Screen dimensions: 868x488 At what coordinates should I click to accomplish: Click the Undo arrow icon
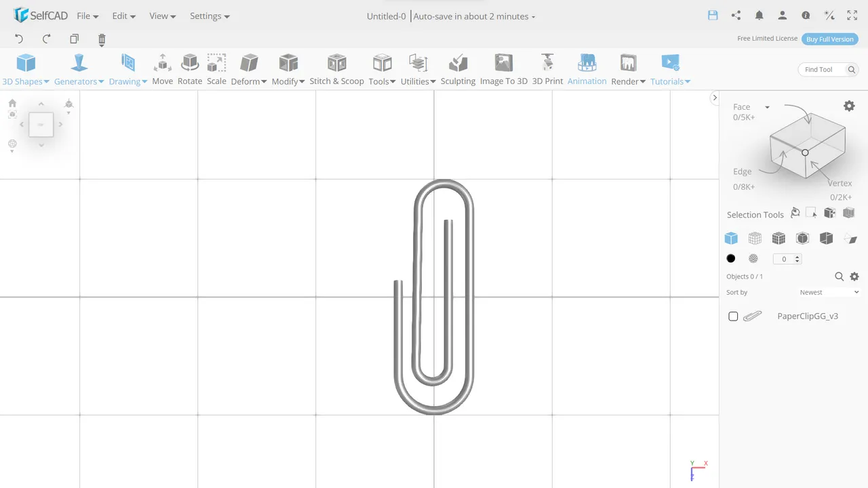(x=19, y=39)
